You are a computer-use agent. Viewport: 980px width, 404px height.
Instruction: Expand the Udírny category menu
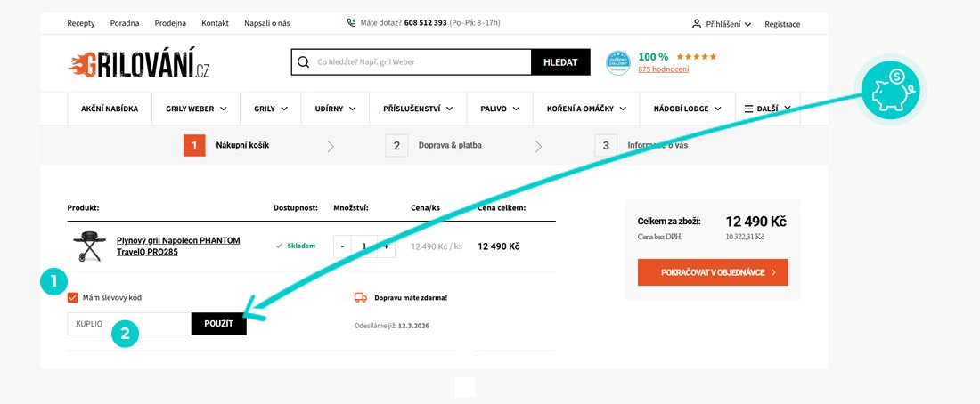click(x=336, y=108)
